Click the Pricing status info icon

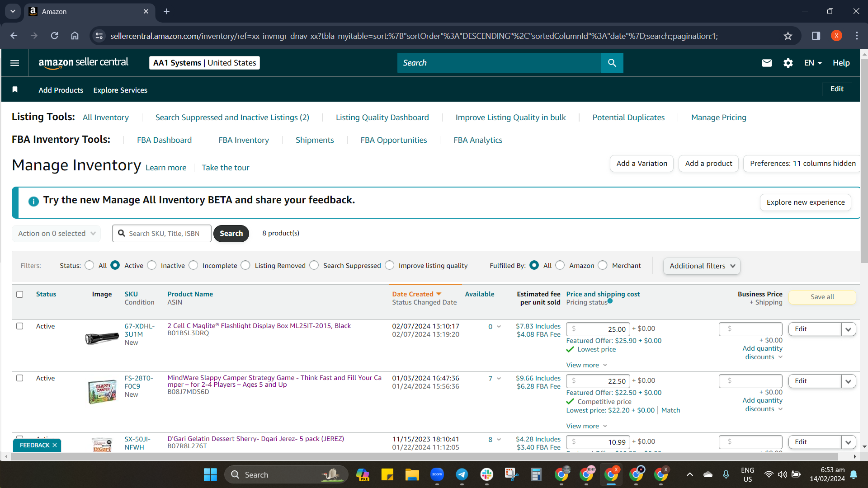pyautogui.click(x=610, y=301)
